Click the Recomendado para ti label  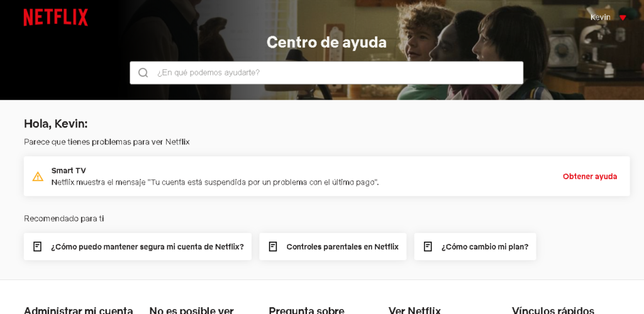(x=64, y=219)
